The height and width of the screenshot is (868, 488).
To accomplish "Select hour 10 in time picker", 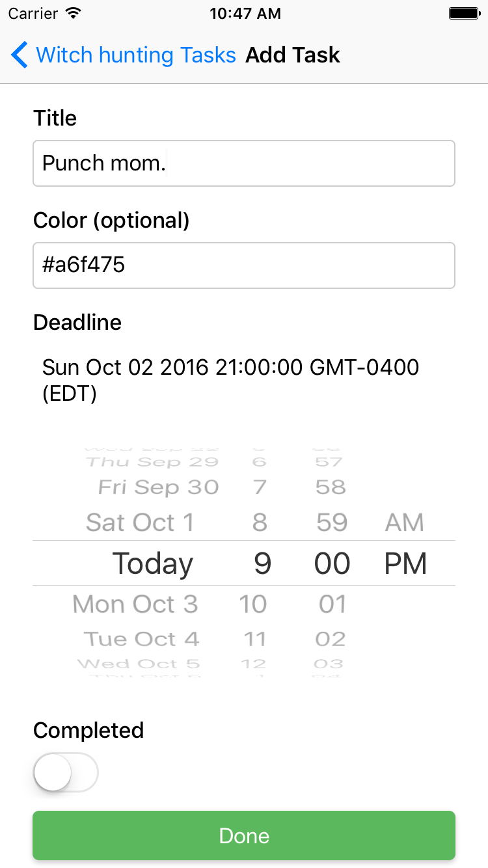I will point(253,604).
